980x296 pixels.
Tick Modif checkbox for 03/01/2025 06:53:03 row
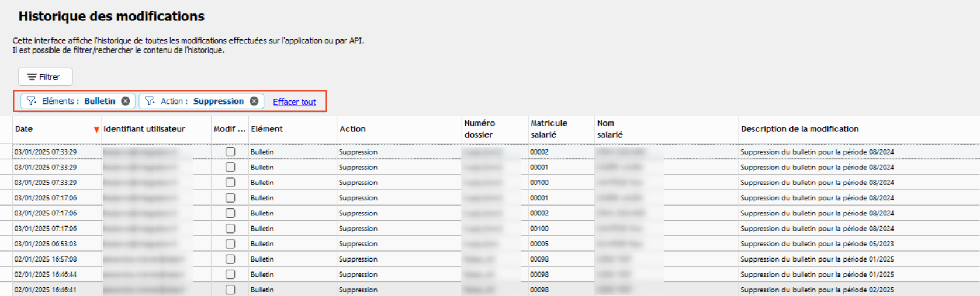point(230,244)
